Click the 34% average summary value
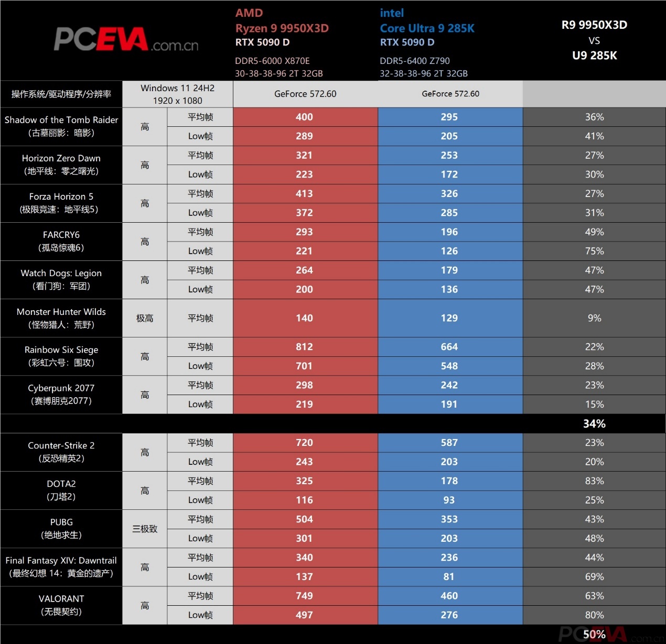The width and height of the screenshot is (666, 644). click(x=594, y=423)
